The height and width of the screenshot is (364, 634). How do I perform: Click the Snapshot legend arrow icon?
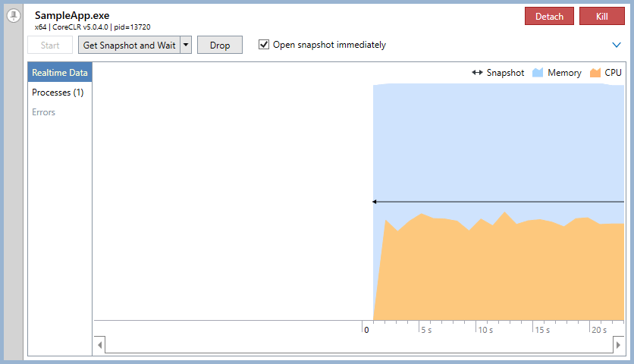click(477, 72)
